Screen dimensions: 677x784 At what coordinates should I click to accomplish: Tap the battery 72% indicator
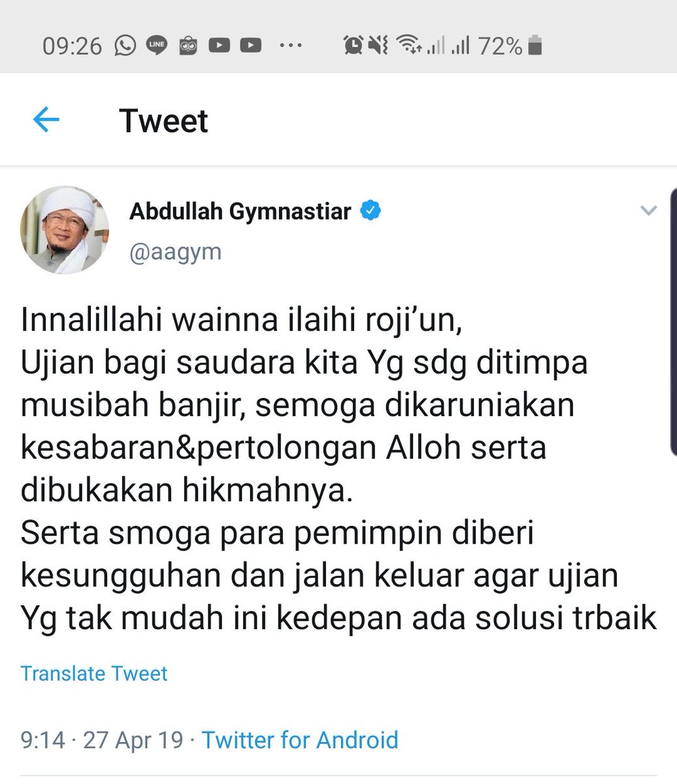click(x=510, y=46)
